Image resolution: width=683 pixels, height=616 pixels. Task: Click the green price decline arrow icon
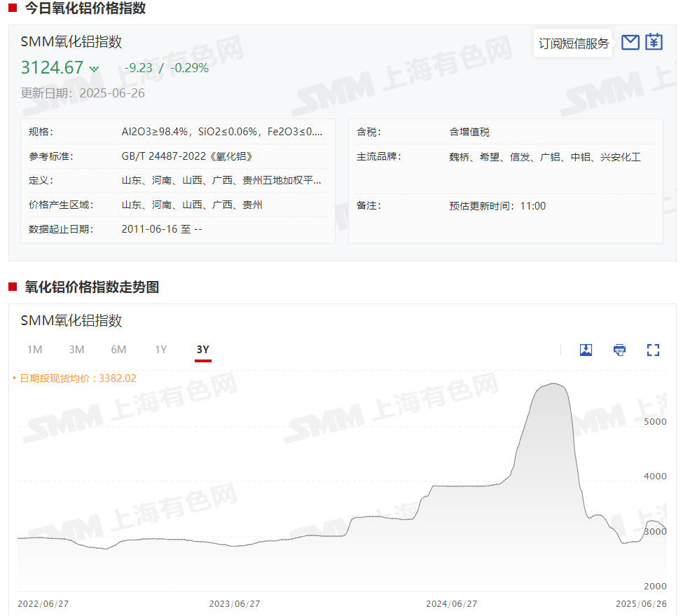[94, 69]
